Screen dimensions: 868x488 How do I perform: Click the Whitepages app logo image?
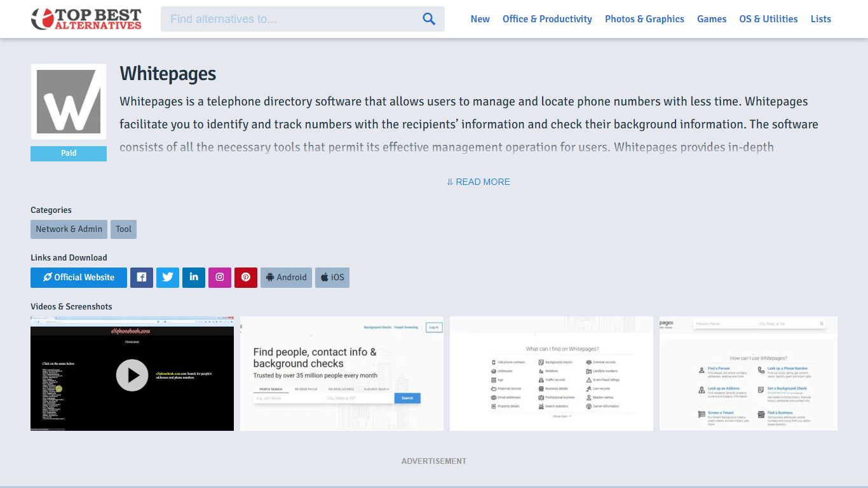[69, 102]
